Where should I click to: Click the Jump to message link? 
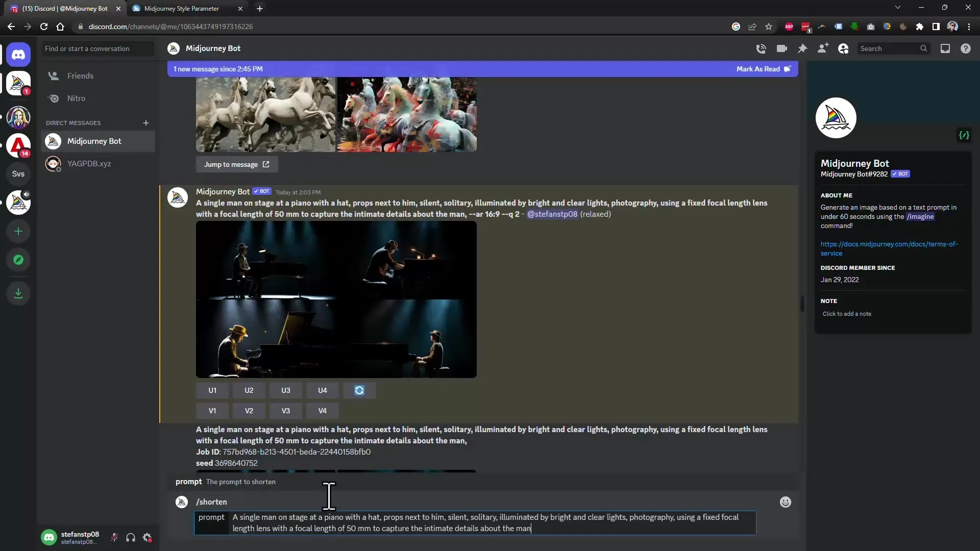237,164
